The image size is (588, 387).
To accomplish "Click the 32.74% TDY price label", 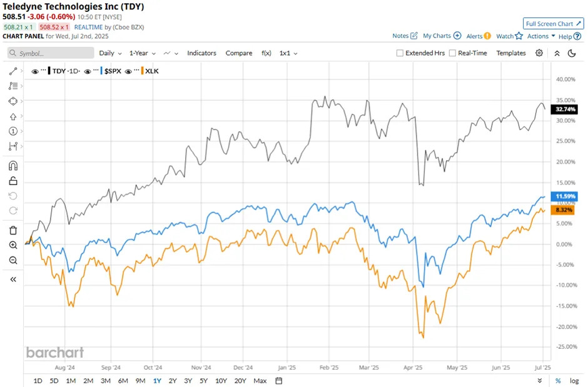I will [564, 109].
